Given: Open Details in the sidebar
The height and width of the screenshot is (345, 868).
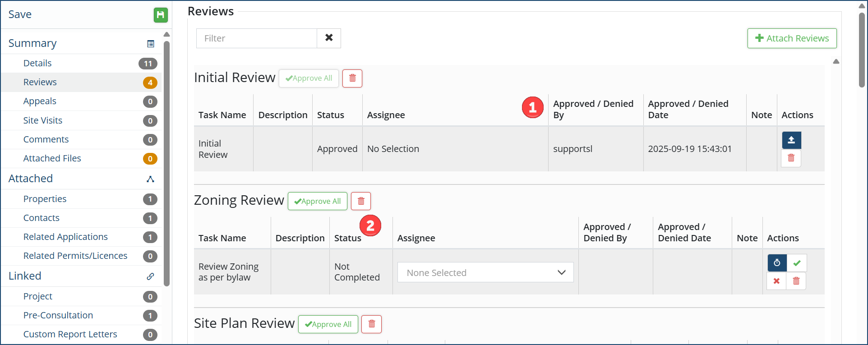Looking at the screenshot, I should click(x=37, y=63).
